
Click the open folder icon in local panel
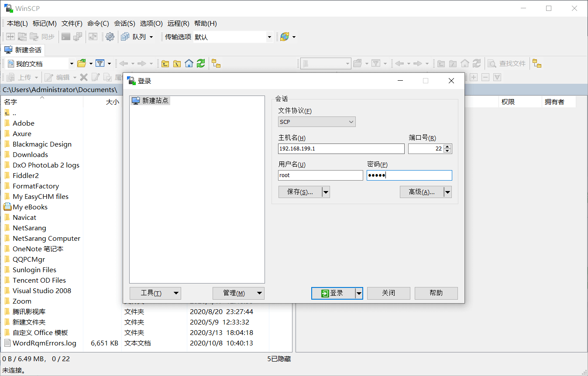[82, 64]
